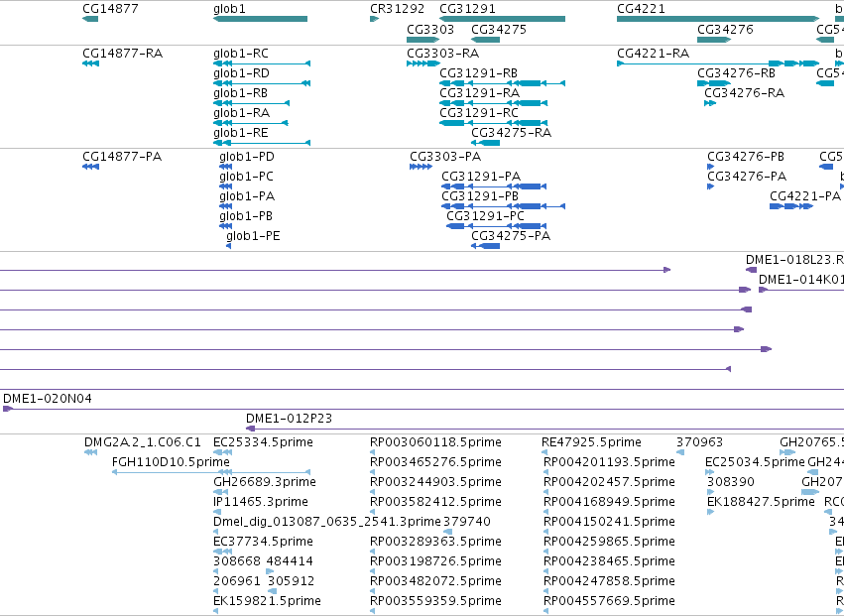This screenshot has width=844, height=616.
Task: Click feature 484414
Action: tap(270, 571)
